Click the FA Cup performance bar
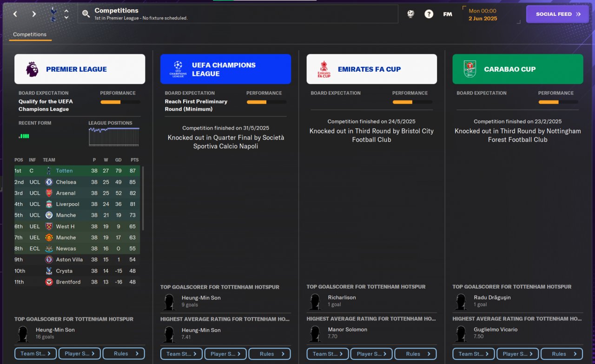This screenshot has width=595, height=364. (x=412, y=102)
